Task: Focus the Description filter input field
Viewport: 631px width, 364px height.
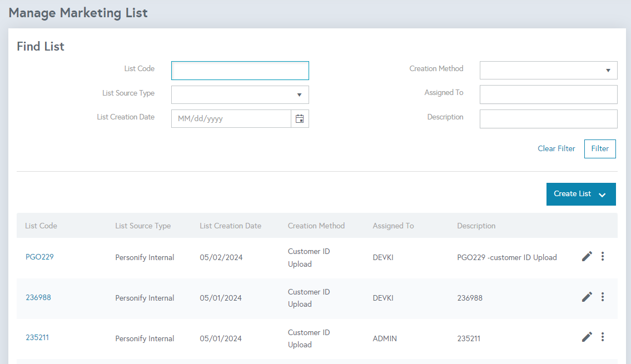Action: click(x=549, y=119)
